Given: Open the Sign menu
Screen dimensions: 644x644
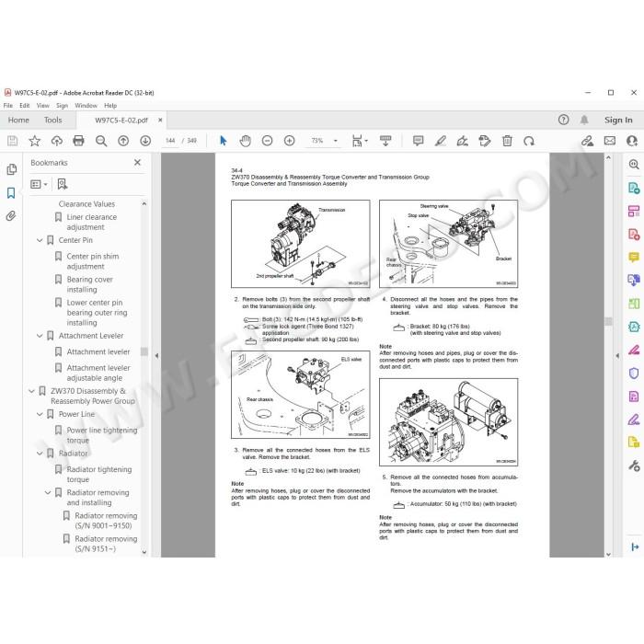Looking at the screenshot, I should pyautogui.click(x=62, y=106).
